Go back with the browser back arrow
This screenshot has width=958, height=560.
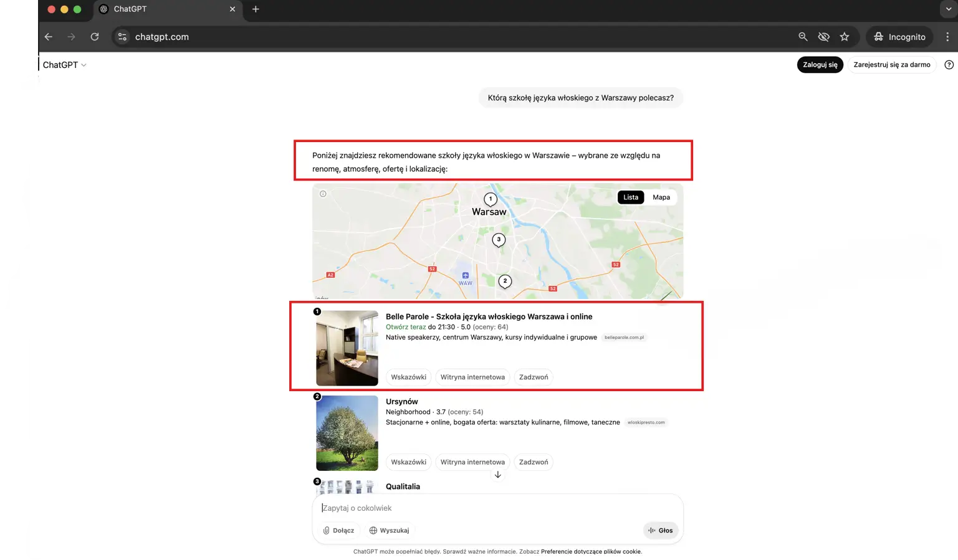tap(49, 37)
